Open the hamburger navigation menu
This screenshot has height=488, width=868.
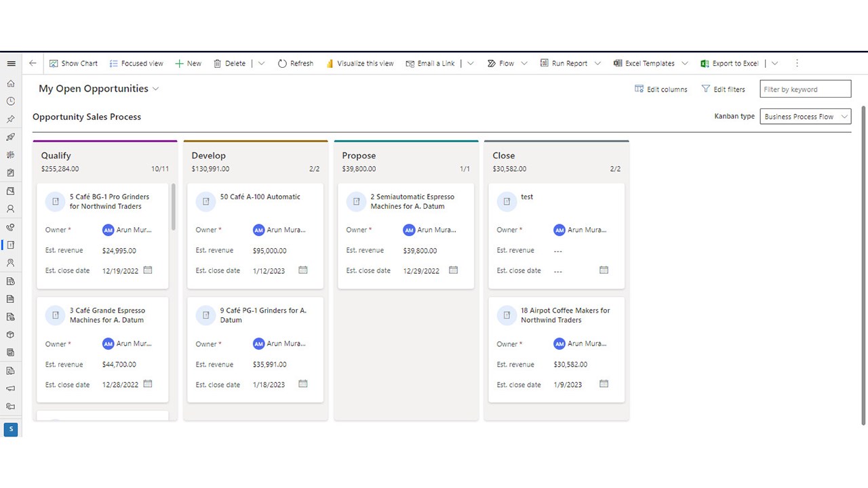(x=11, y=64)
